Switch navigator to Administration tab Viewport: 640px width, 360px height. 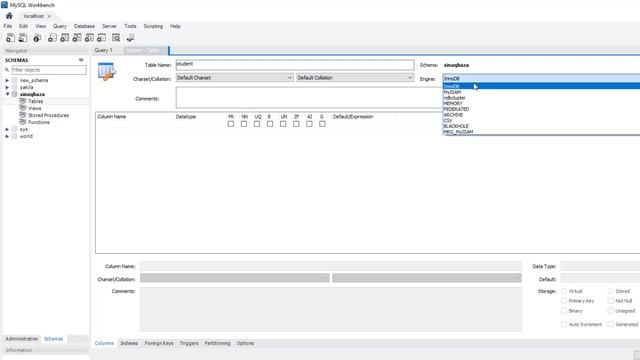[22, 339]
